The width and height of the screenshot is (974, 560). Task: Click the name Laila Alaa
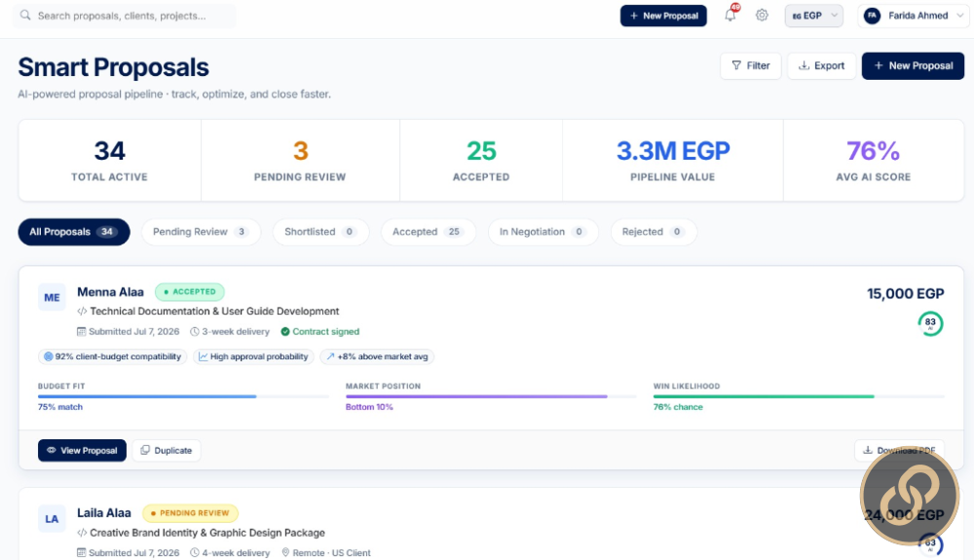coord(104,513)
